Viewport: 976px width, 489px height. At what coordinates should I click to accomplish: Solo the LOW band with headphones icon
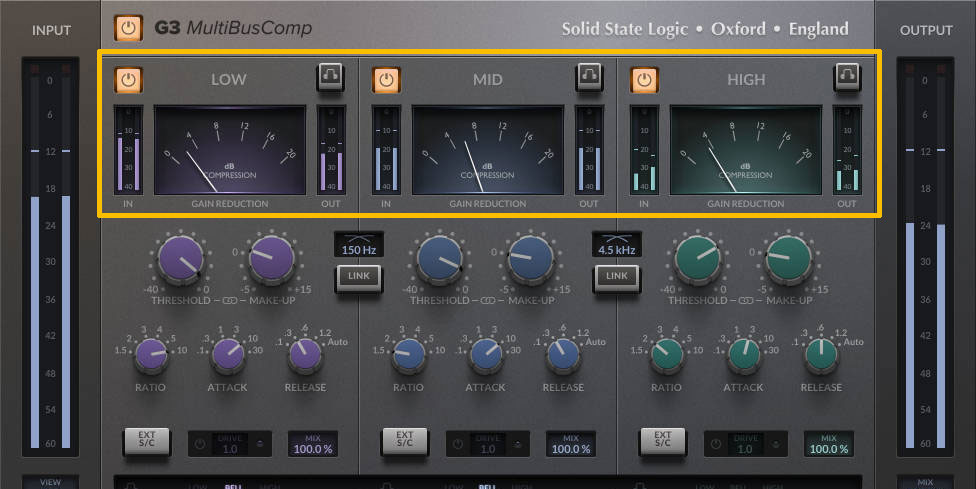coord(330,76)
